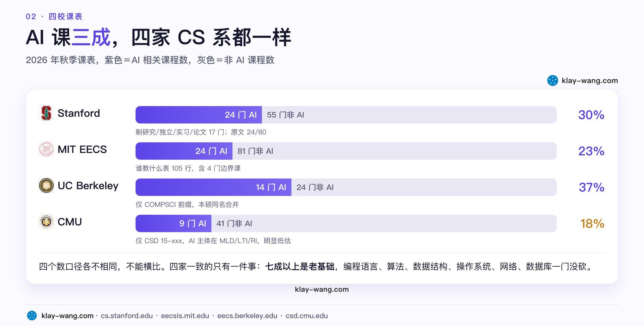Viewport: 644px width, 326px height.
Task: Click the note '仅 CSD 15-xxx' under CMU
Action: [159, 241]
